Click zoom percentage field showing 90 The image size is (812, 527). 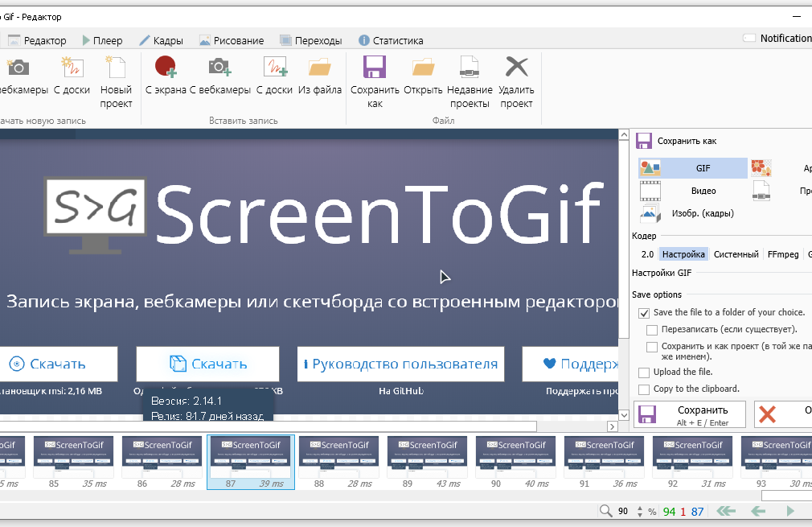[x=623, y=512]
